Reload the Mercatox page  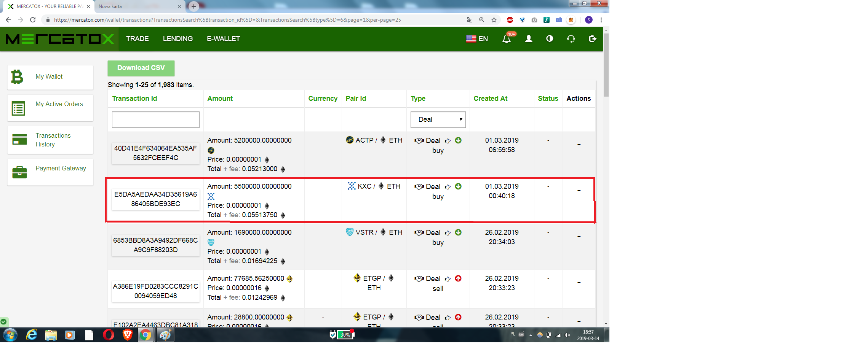tap(33, 20)
